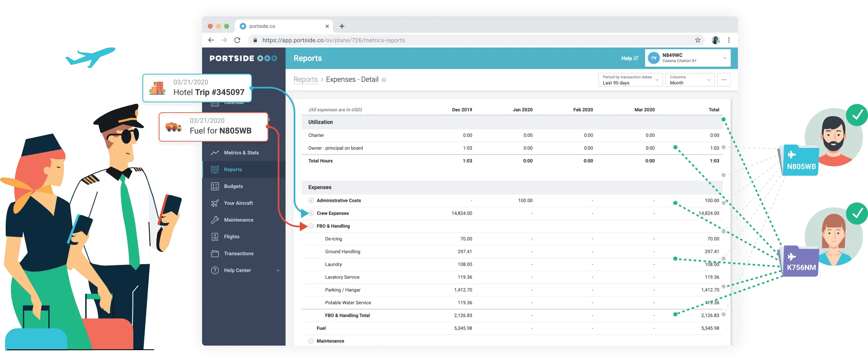Click the Feb 2020 column header
Viewport: 868px width, 362px height.
tap(583, 110)
